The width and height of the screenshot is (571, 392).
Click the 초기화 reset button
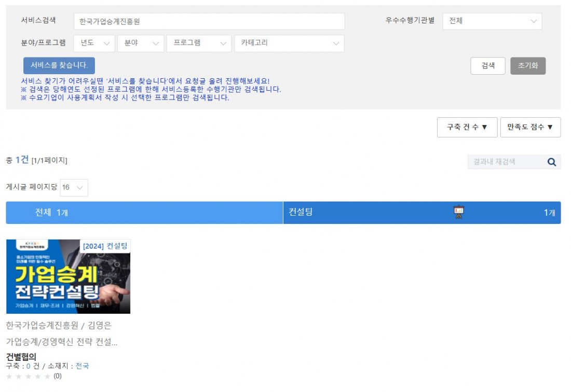click(x=527, y=66)
